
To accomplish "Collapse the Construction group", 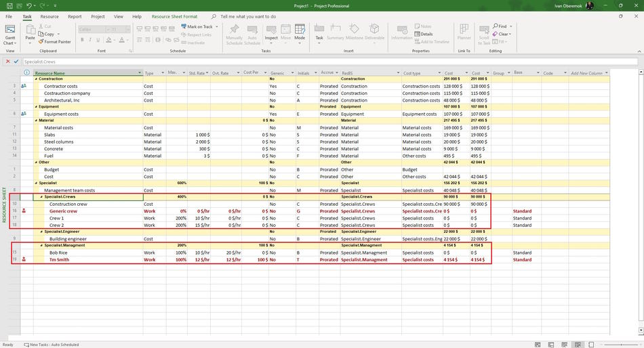I will click(36, 79).
